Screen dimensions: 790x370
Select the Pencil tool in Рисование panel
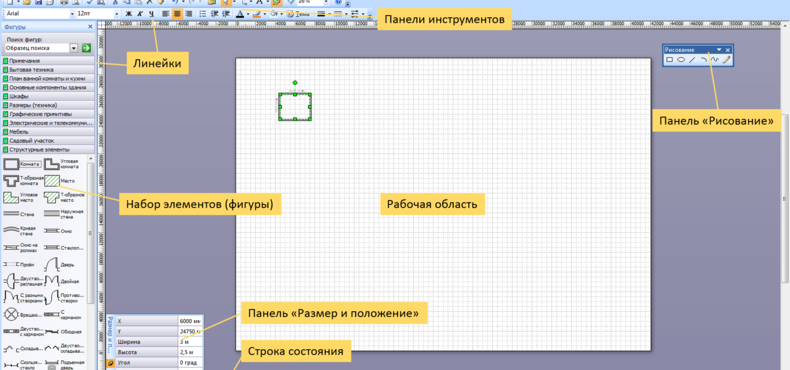[726, 59]
